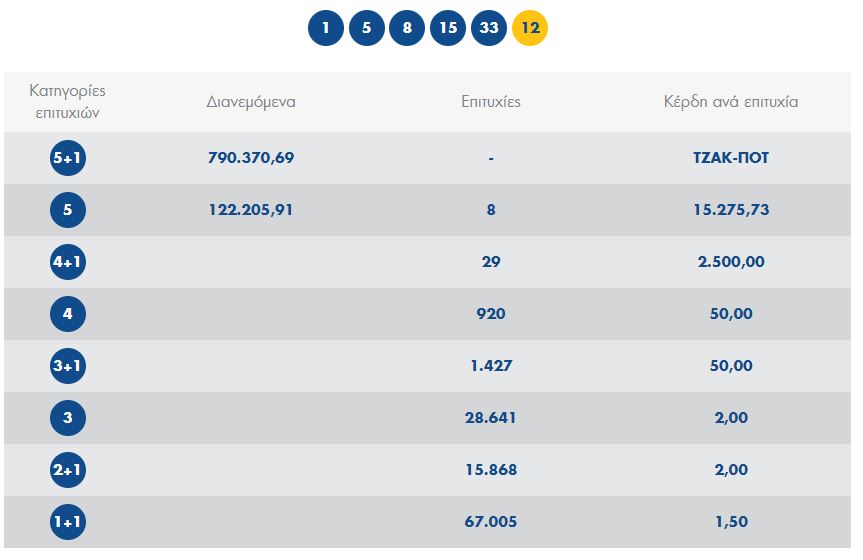Select the 2+1 category badge

point(68,470)
